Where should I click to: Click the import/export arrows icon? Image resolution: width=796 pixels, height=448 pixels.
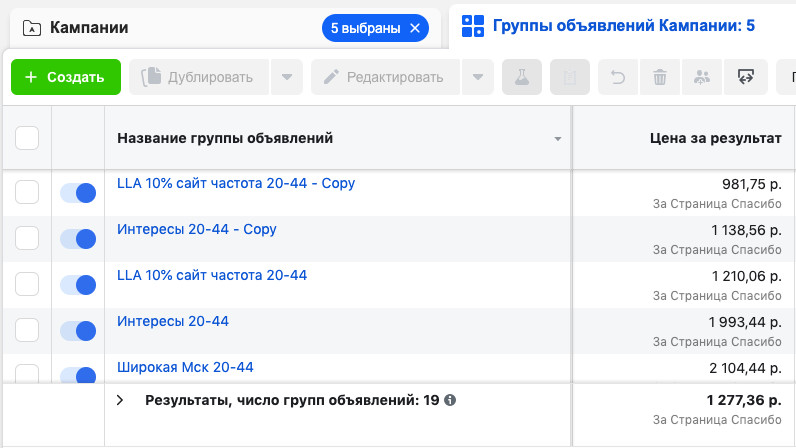[745, 77]
